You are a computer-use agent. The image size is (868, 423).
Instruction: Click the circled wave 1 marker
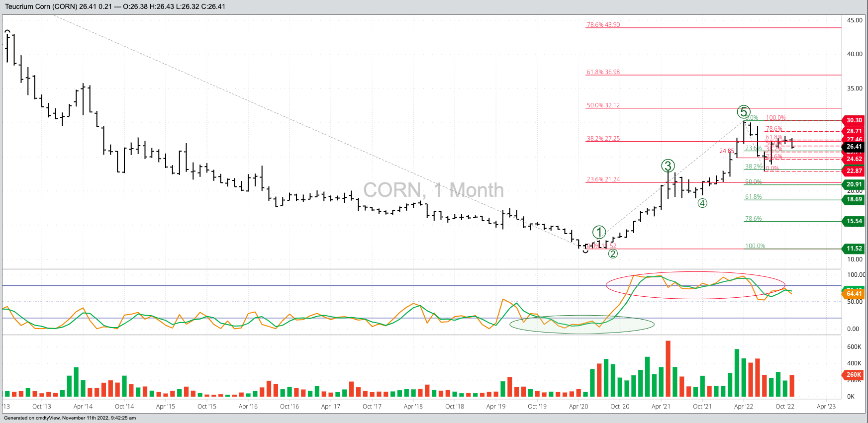(599, 232)
